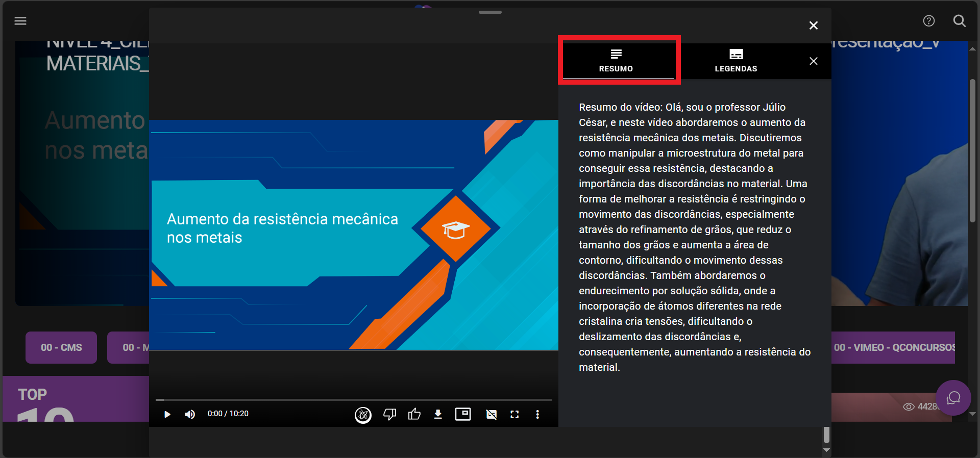The image size is (980, 458).
Task: Toggle the captions off icon
Action: pyautogui.click(x=491, y=414)
